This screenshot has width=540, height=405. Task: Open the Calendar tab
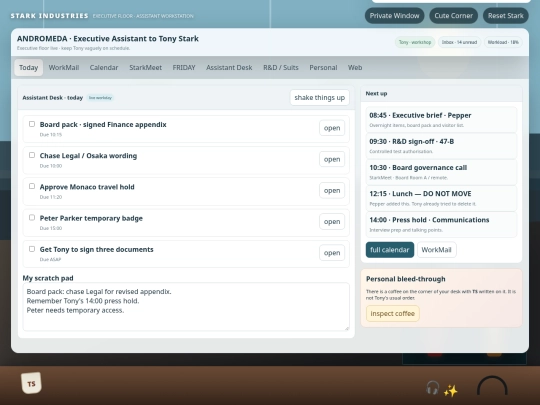(x=104, y=68)
